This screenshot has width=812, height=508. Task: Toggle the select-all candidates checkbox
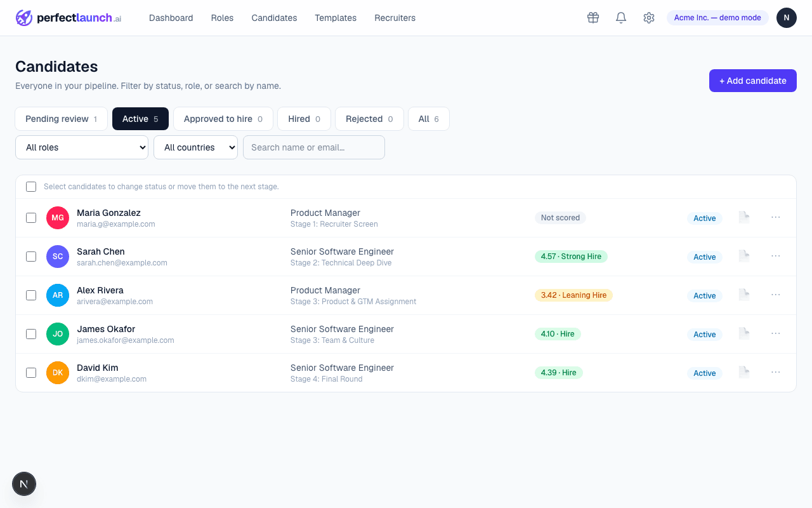tap(31, 187)
